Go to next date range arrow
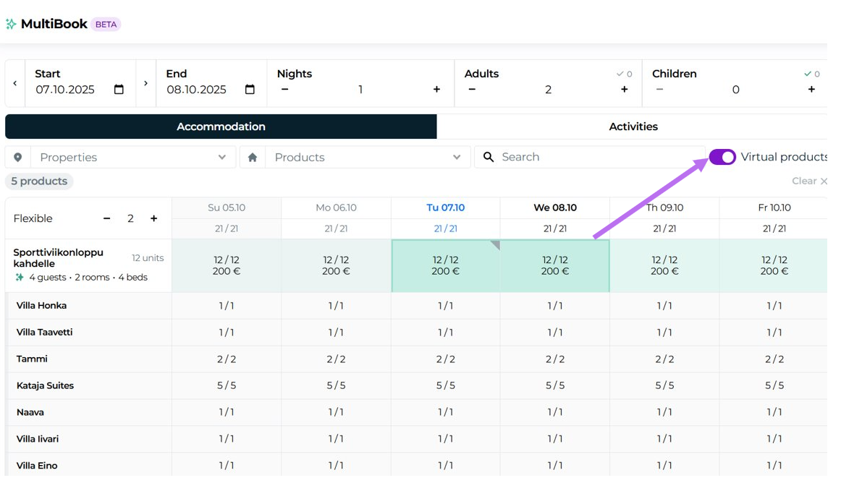Viewport: 841px width, 504px height. pyautogui.click(x=145, y=83)
